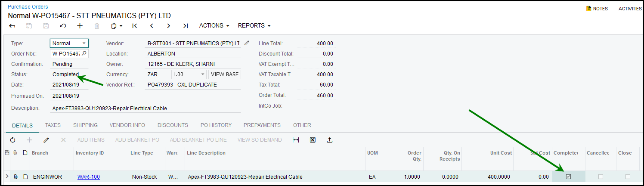Image resolution: width=644 pixels, height=186 pixels.
Task: Refresh the details grid
Action: coord(12,140)
